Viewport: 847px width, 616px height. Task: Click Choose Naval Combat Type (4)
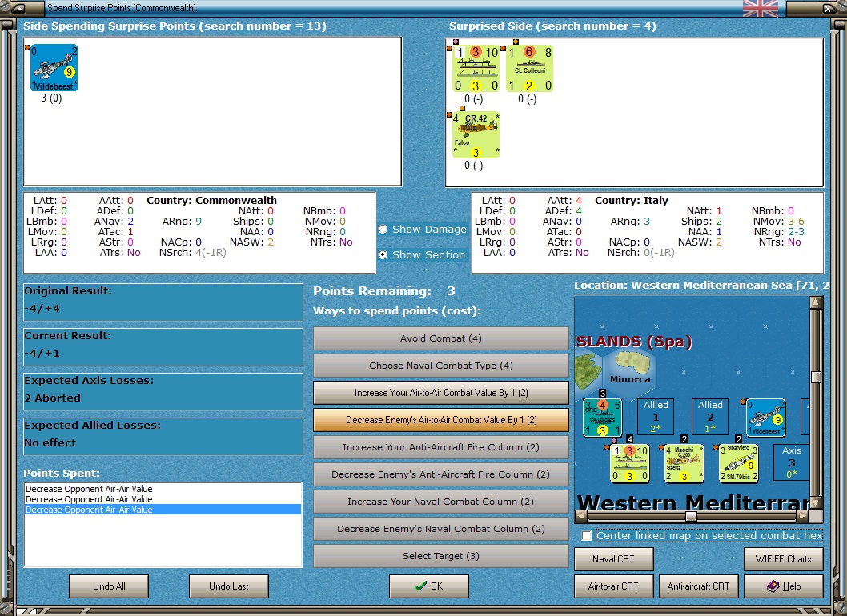tap(441, 366)
